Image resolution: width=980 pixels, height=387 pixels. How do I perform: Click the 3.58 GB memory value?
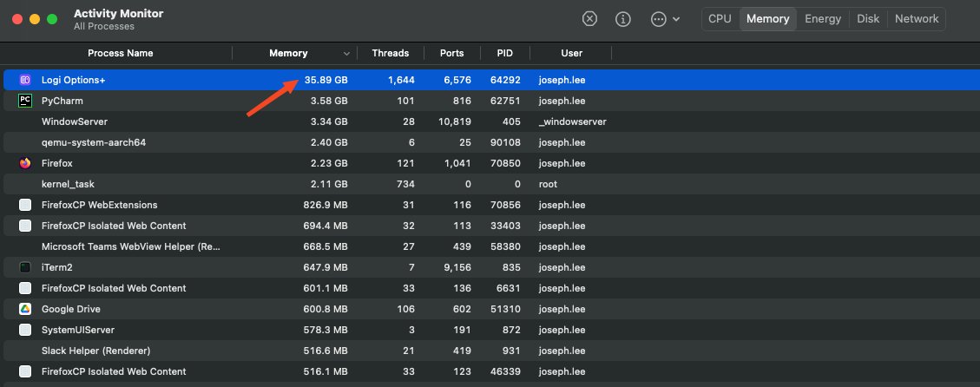(x=329, y=101)
